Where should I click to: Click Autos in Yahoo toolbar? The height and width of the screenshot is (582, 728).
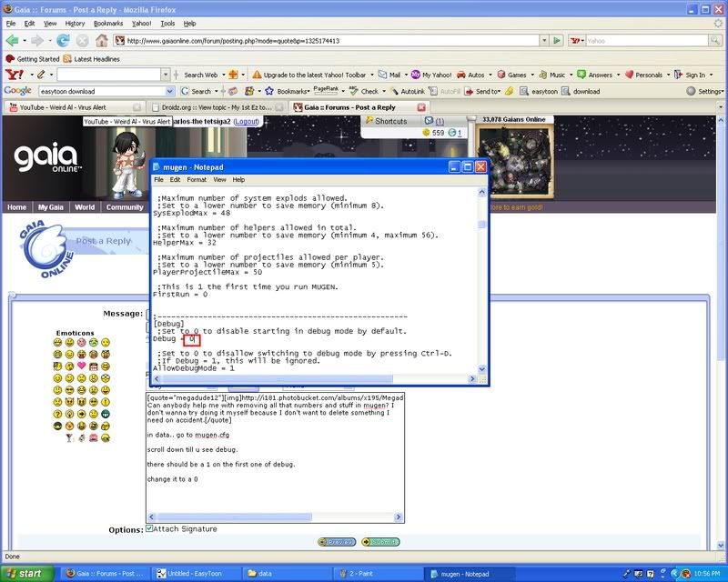point(470,75)
